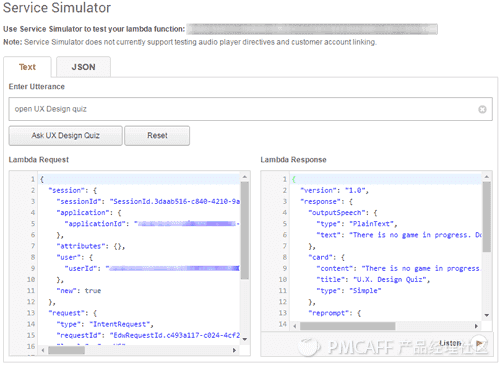Click Lambda Response vertical scrollbar thumb
Image resolution: width=500 pixels, height=368 pixels.
pyautogui.click(x=487, y=217)
